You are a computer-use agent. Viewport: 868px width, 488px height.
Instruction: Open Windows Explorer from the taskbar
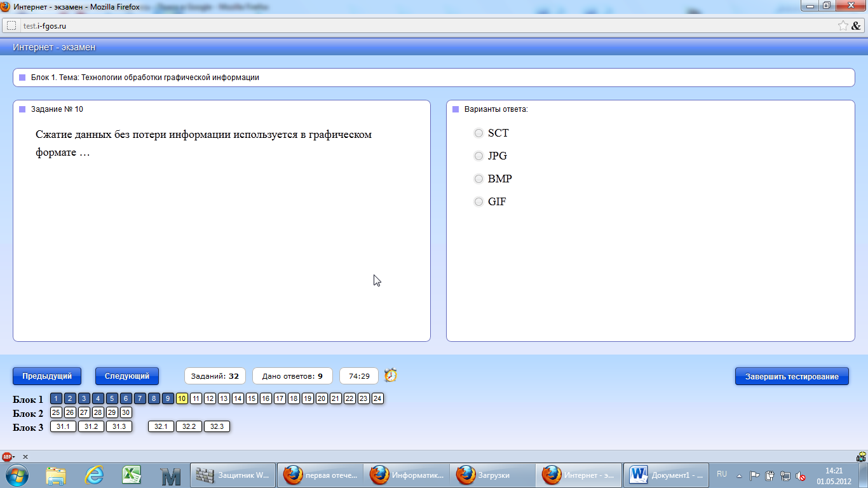(56, 475)
